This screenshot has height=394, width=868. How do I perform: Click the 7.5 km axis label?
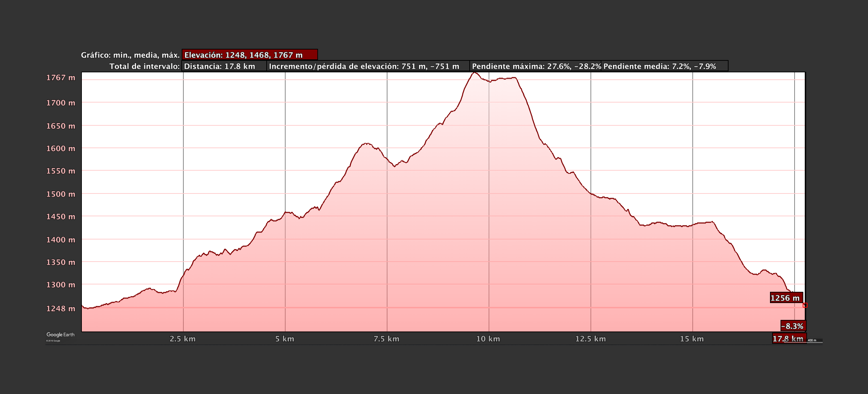pyautogui.click(x=386, y=339)
